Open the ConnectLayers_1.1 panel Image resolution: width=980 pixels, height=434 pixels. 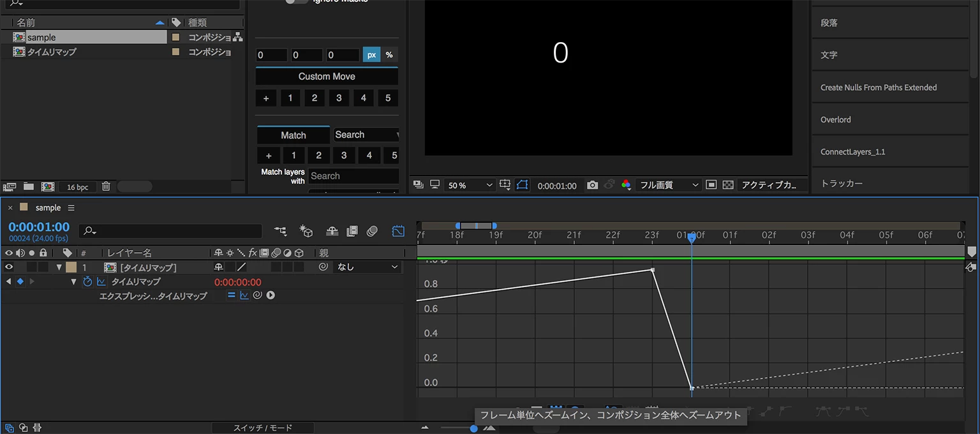[890, 152]
